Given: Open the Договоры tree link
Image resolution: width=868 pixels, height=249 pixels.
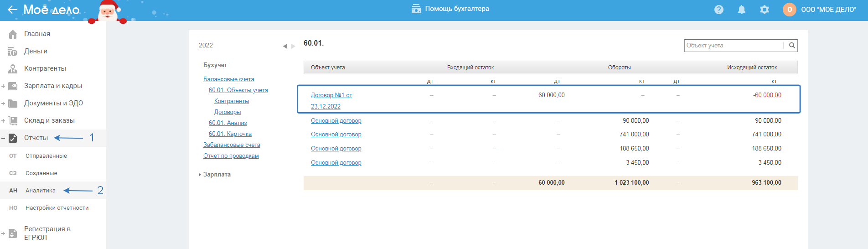Looking at the screenshot, I should [227, 112].
